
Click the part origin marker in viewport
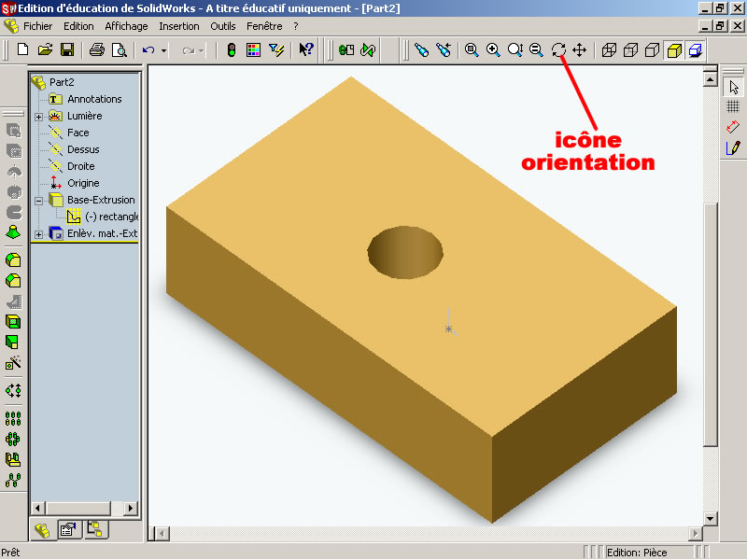pyautogui.click(x=449, y=329)
